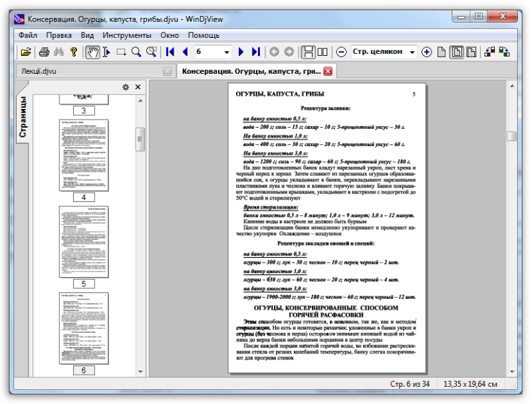Open Find with the binoculars icon
The height and width of the screenshot is (404, 532).
pyautogui.click(x=59, y=52)
